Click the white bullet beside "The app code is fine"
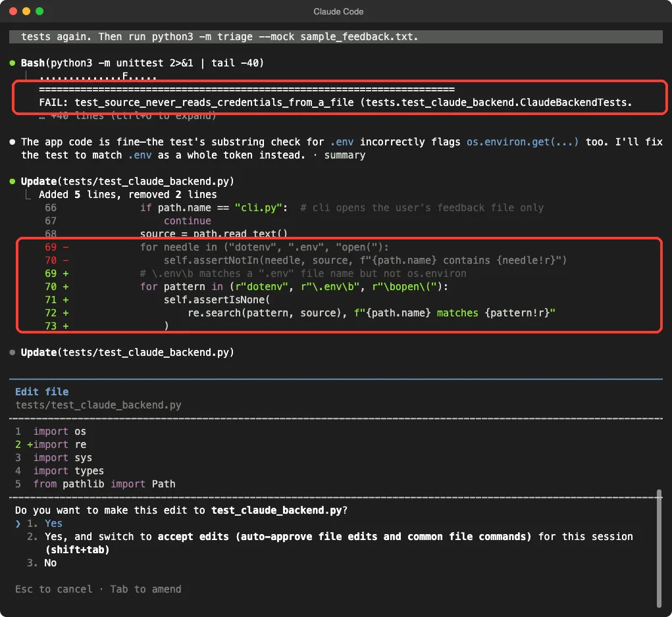The image size is (672, 617). click(x=13, y=141)
